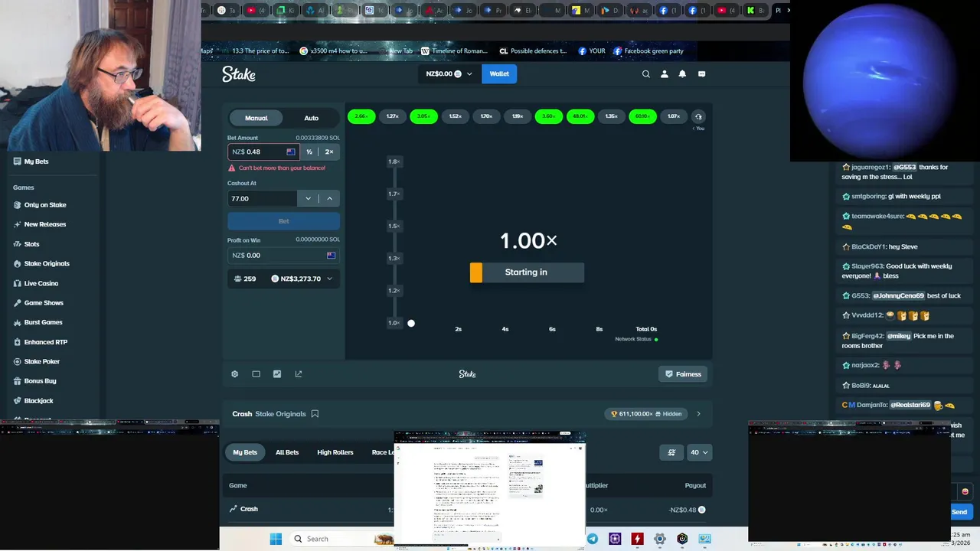Expand the 259 players NZ$3,273.70 dropdown
980x551 pixels.
(283, 279)
